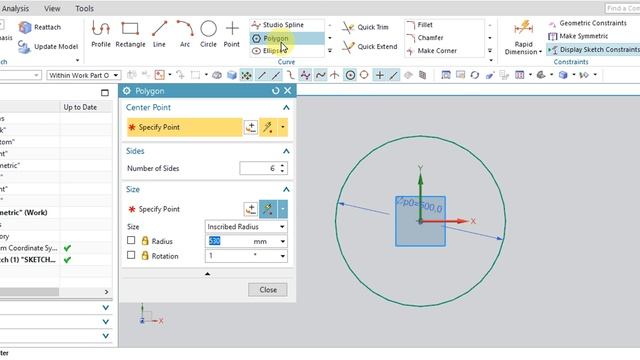Increment the Number of Sides stepper
640x360 pixels.
(x=282, y=165)
